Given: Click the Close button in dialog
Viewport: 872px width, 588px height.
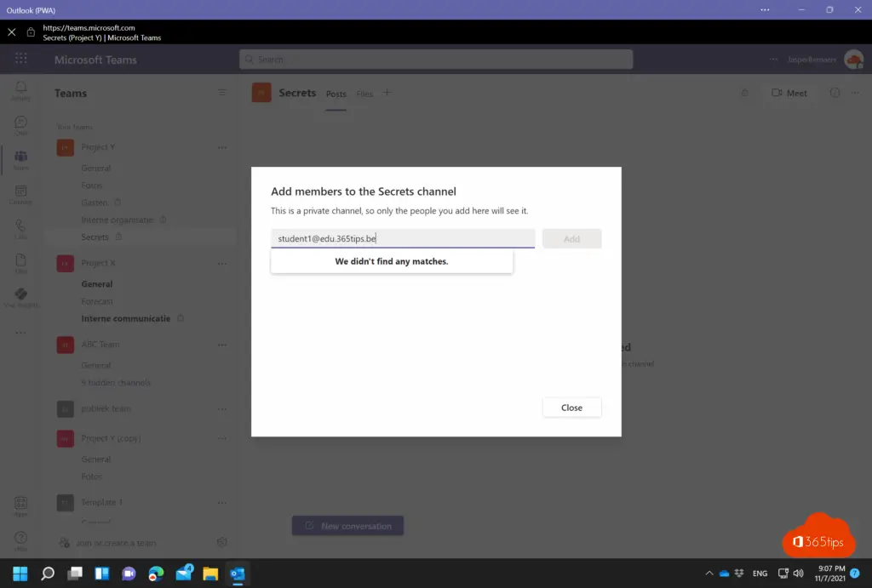Looking at the screenshot, I should point(571,408).
